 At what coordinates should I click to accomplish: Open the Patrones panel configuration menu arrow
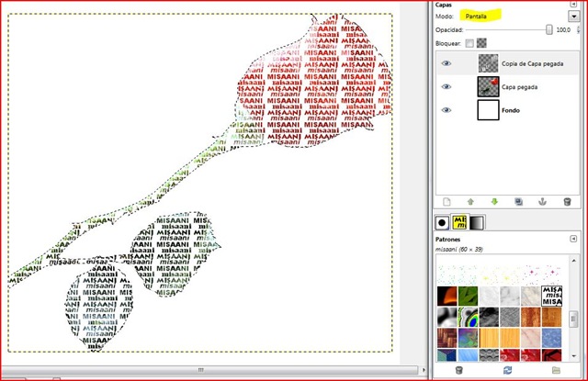tap(573, 239)
